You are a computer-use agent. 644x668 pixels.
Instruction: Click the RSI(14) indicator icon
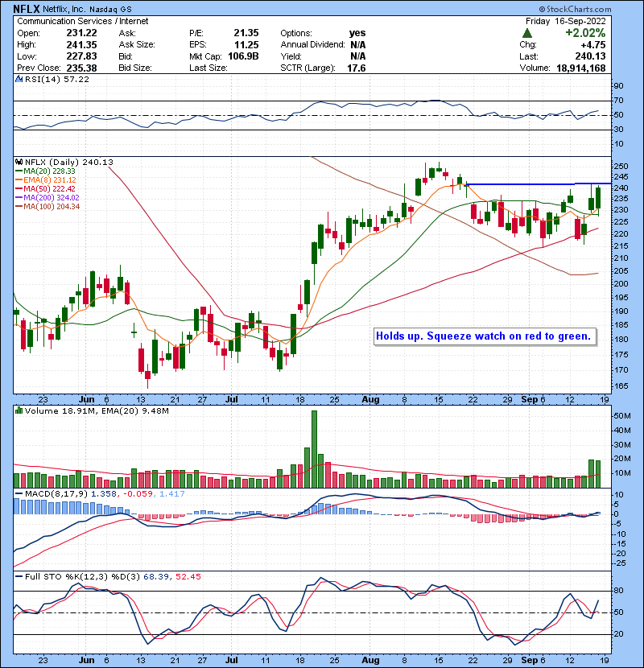tap(19, 79)
